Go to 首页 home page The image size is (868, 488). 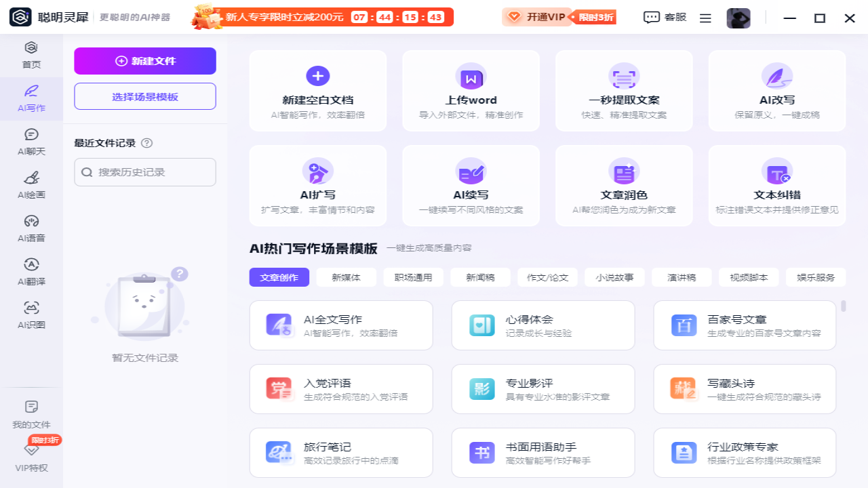(31, 51)
